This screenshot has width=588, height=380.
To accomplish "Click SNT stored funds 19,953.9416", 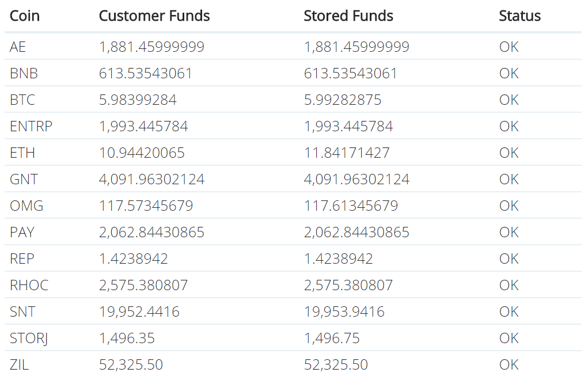I will 344,312.
